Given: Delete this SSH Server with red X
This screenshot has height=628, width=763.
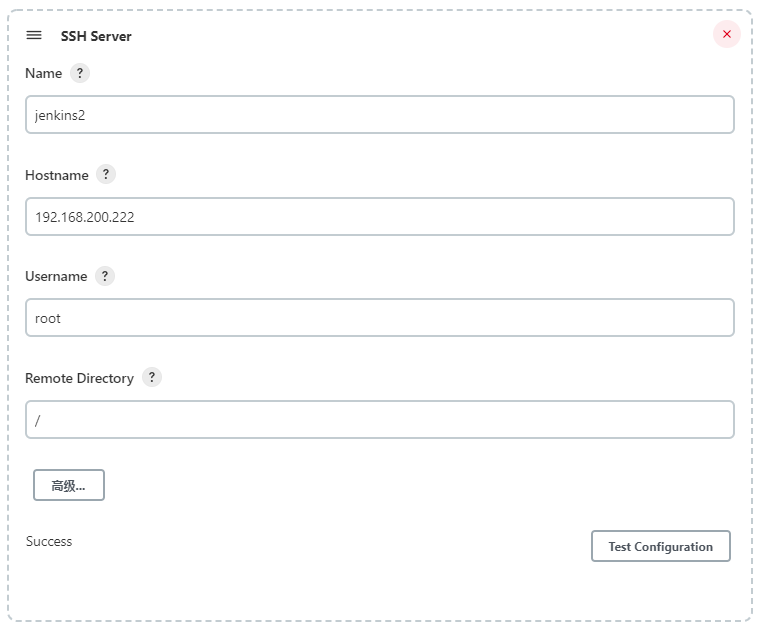Looking at the screenshot, I should 726,34.
